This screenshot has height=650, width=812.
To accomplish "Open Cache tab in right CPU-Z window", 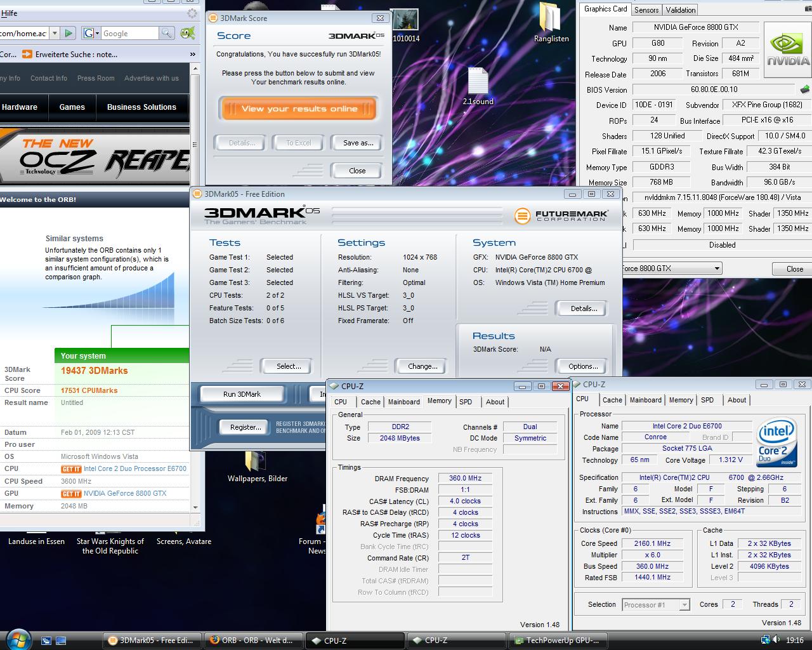I will (612, 400).
